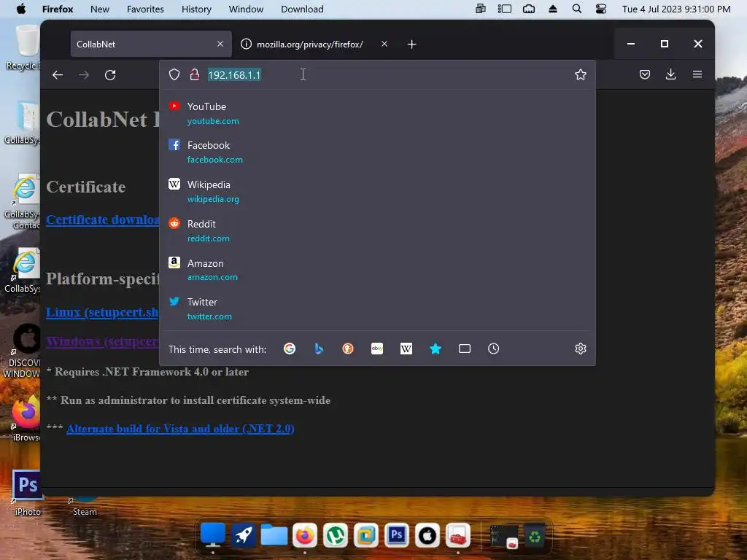Open control center toggle icon in menu bar
The height and width of the screenshot is (560, 747).
[601, 9]
